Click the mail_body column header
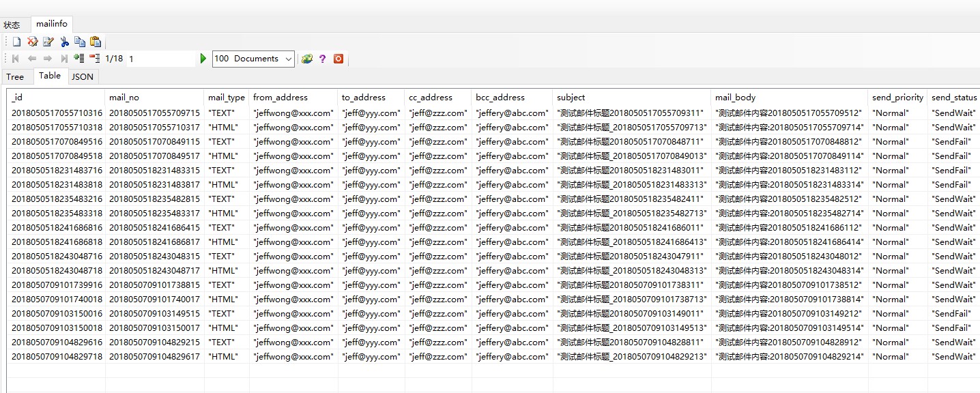980x393 pixels. click(790, 98)
